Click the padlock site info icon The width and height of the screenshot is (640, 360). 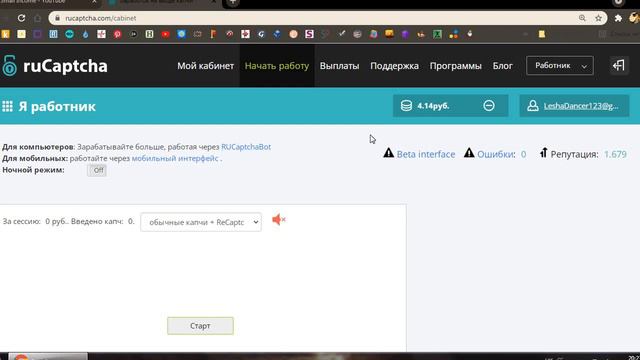coord(57,18)
